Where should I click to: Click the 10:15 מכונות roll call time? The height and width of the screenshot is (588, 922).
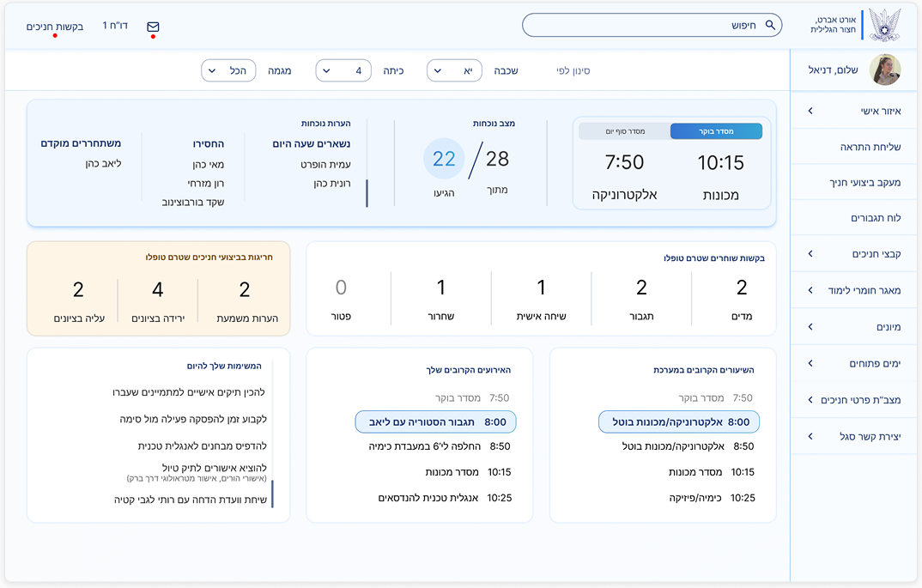[x=721, y=163]
